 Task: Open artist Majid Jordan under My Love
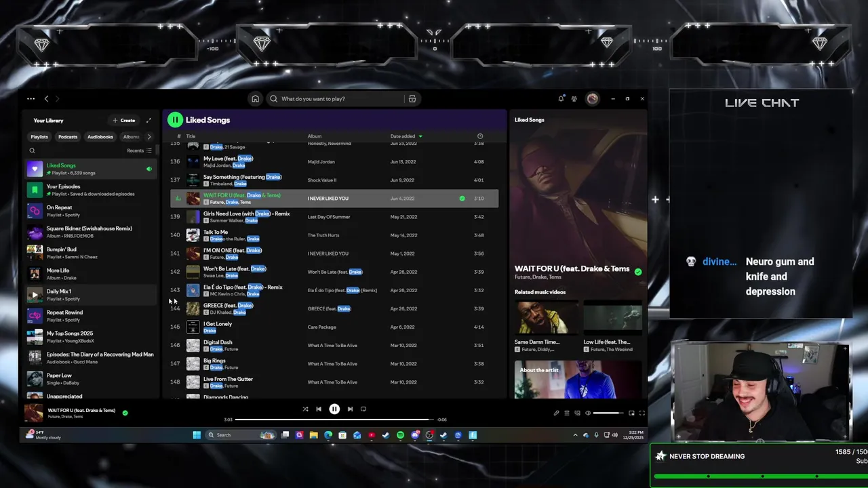pos(217,165)
